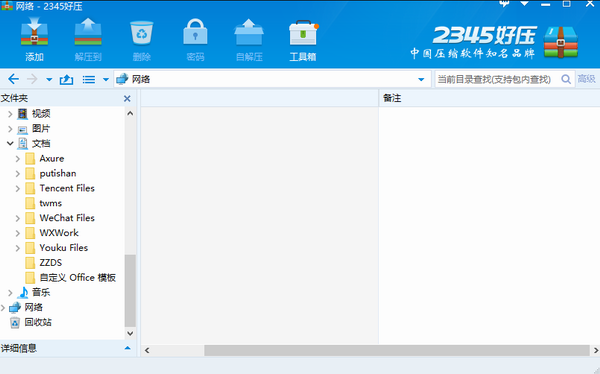Open the address bar dropdown arrow
600x374 pixels.
click(421, 80)
